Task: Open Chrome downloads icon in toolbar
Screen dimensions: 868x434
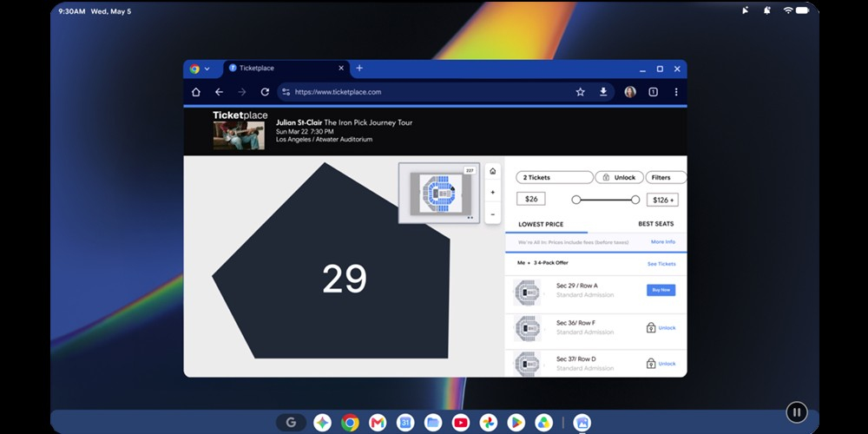Action: tap(603, 92)
